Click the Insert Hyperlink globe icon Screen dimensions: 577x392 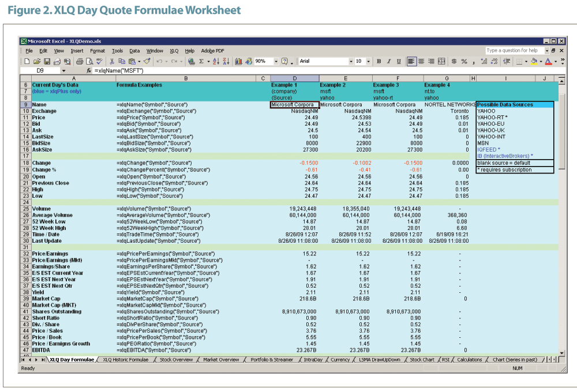pyautogui.click(x=191, y=62)
